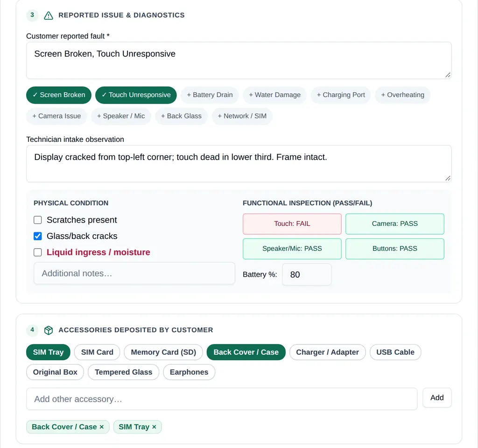Click the step 3 number badge
478x448 pixels.
click(32, 15)
